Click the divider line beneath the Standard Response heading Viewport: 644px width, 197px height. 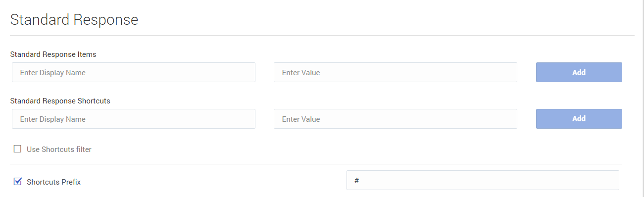coord(322,36)
